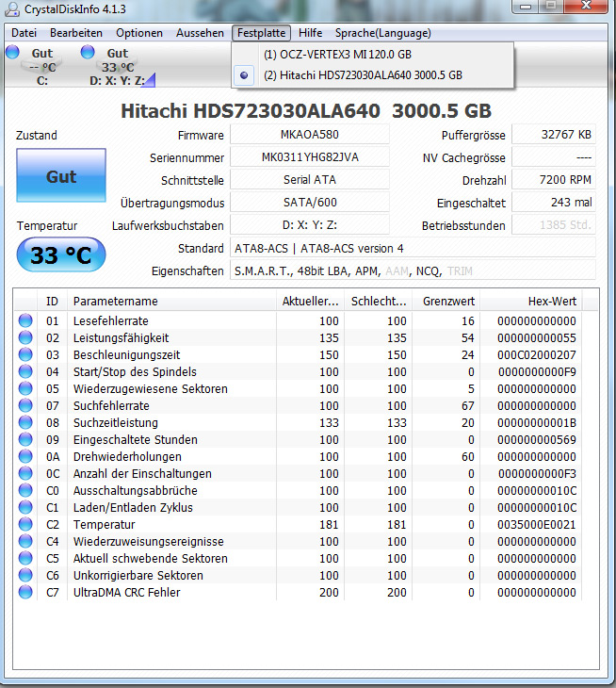The width and height of the screenshot is (616, 688).
Task: Click the Schnittstelle field Serial ATA
Action: pyautogui.click(x=310, y=179)
